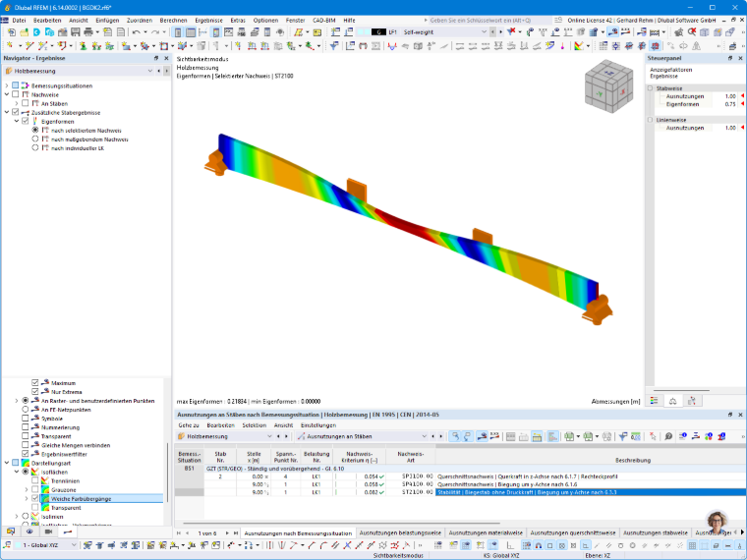The width and height of the screenshot is (747, 560).
Task: Click the Save icon in the toolbar
Action: [76, 31]
